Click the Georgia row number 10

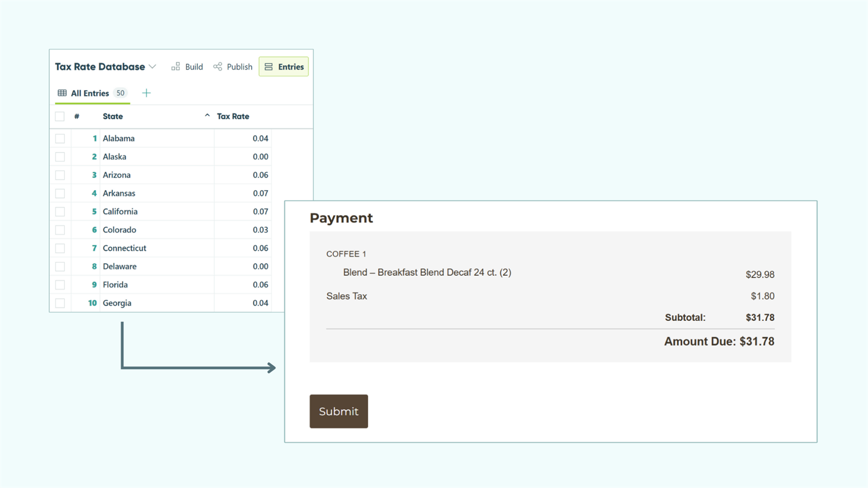[93, 302]
